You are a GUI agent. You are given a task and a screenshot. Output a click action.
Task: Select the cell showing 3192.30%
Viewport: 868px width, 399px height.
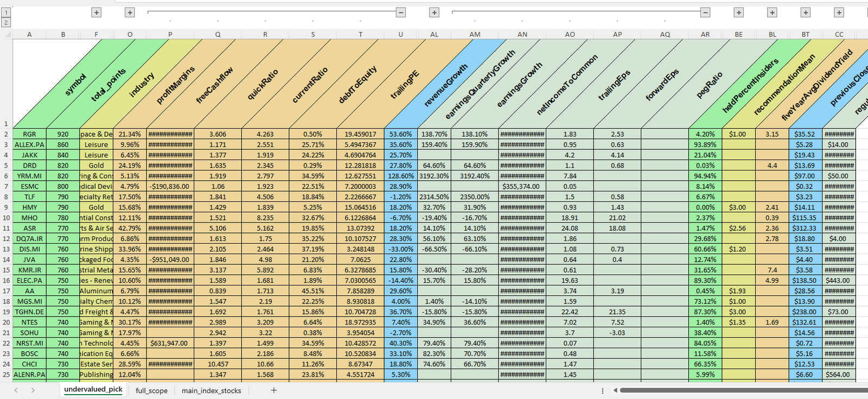coord(434,176)
